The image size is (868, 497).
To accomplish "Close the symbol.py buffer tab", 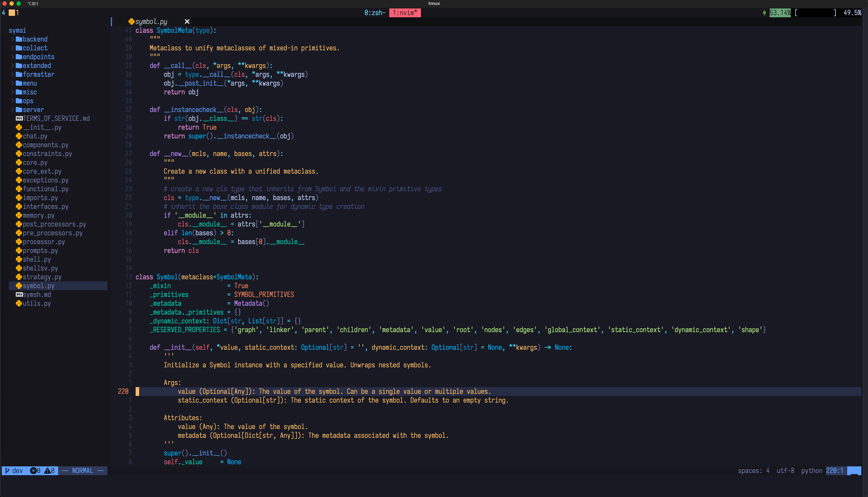I will click(187, 21).
